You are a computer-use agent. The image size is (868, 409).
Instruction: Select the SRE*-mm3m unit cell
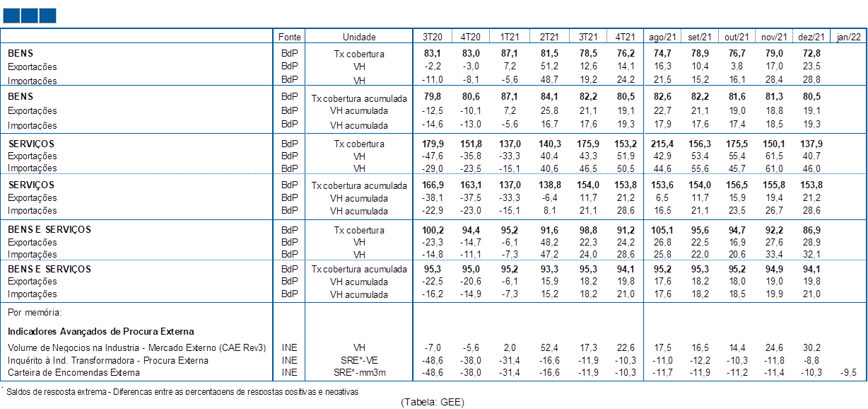(359, 372)
